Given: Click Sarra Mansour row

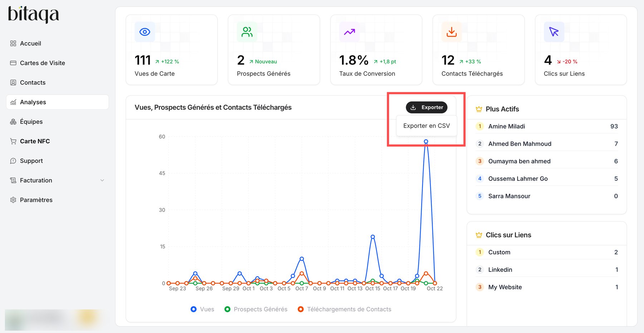Looking at the screenshot, I should (547, 196).
